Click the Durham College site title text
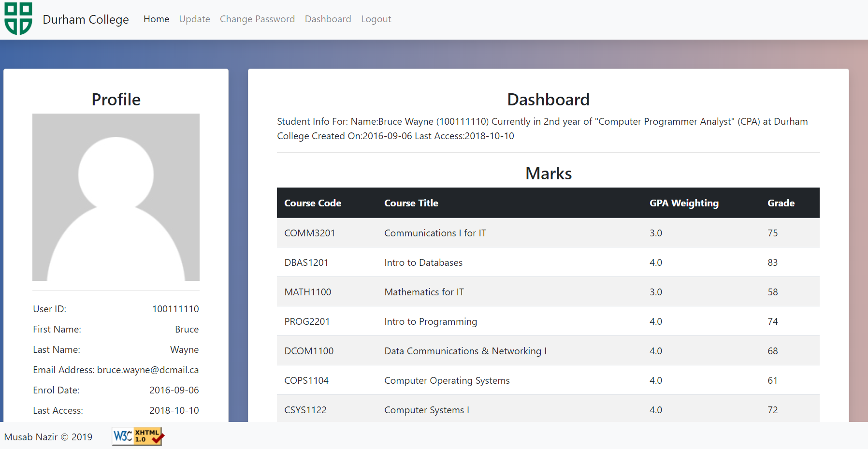This screenshot has width=868, height=449. coord(86,19)
